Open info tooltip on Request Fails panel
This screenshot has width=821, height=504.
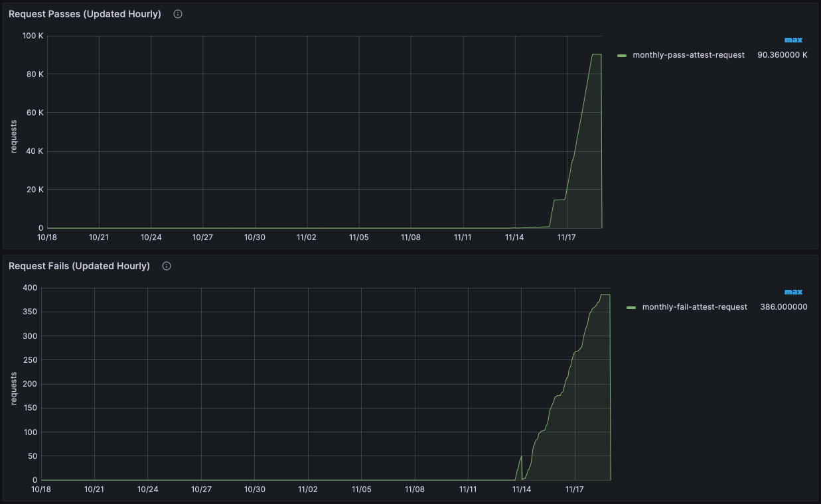[x=166, y=265]
